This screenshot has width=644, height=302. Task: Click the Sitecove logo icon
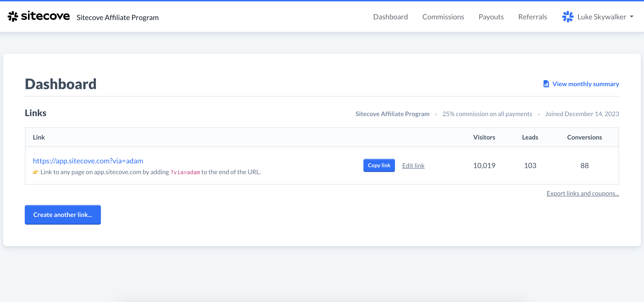point(13,16)
